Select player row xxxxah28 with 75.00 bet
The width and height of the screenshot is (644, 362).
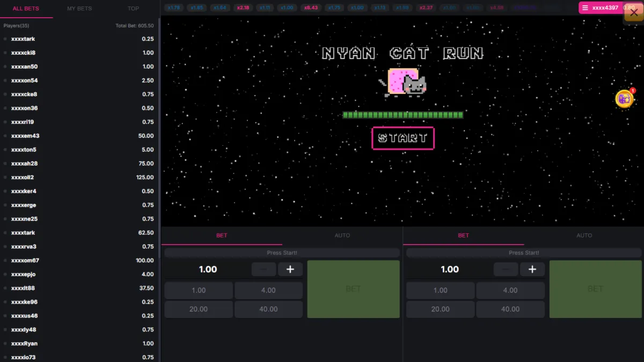pyautogui.click(x=79, y=164)
